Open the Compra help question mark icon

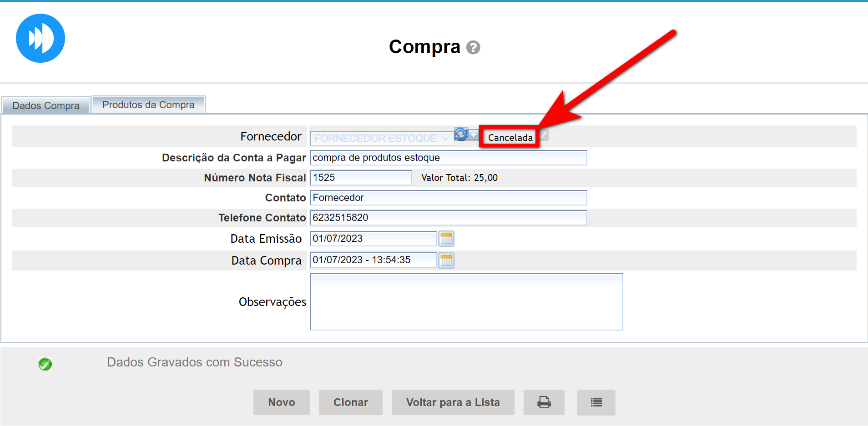click(473, 48)
